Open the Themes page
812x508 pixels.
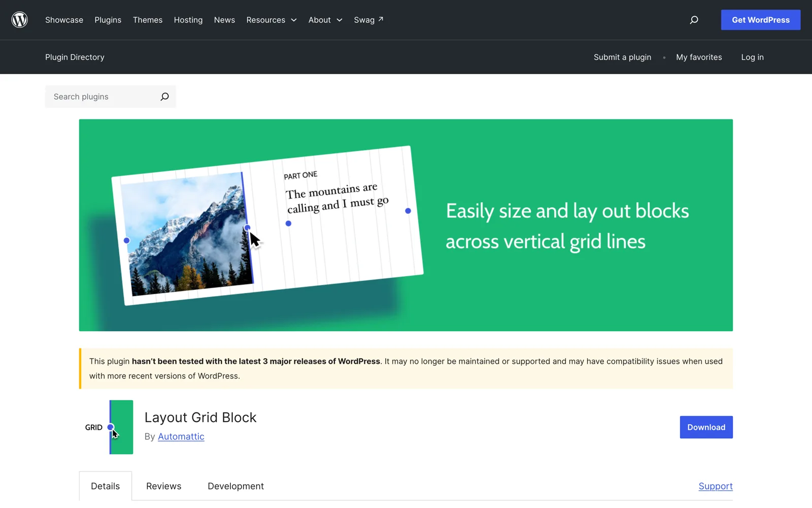pyautogui.click(x=148, y=20)
